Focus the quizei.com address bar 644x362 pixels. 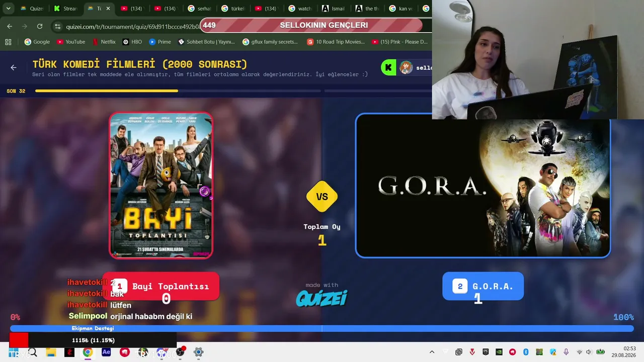133,26
